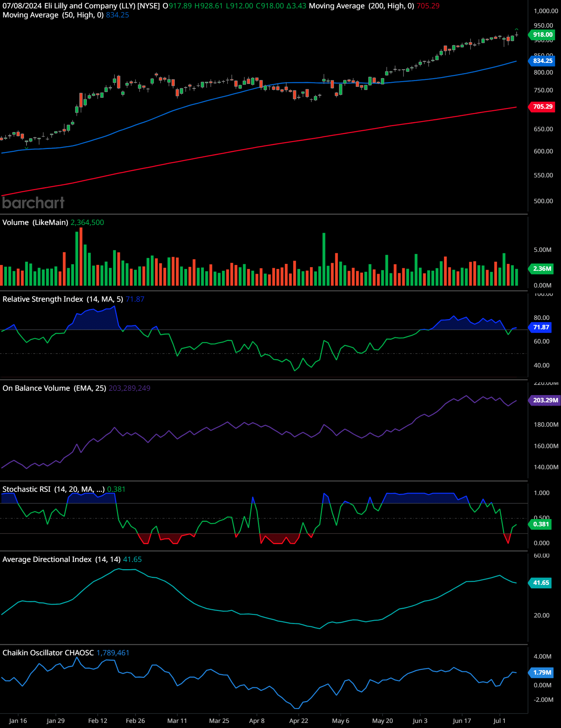Click the 71.87 RSI axis tag

pyautogui.click(x=541, y=327)
